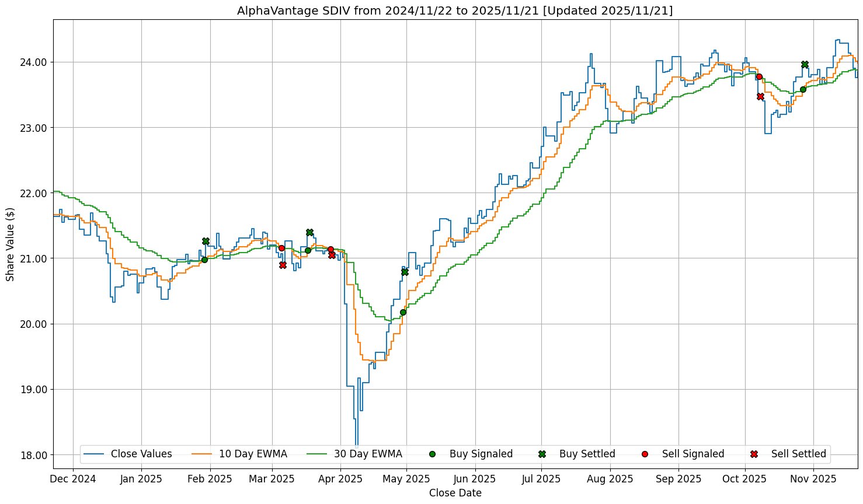Select the early March 2025 sell settled red X

point(283,265)
